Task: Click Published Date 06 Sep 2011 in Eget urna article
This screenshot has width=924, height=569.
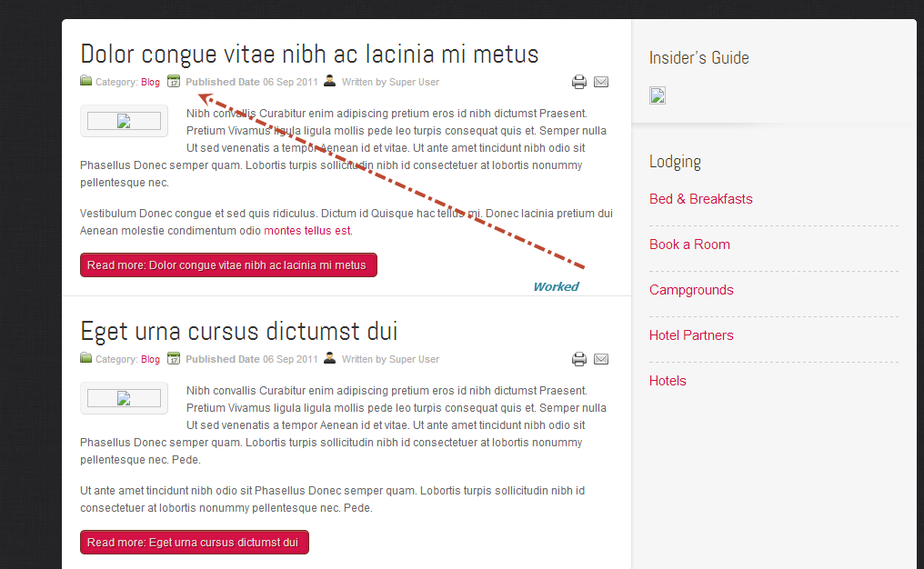Action: [252, 359]
